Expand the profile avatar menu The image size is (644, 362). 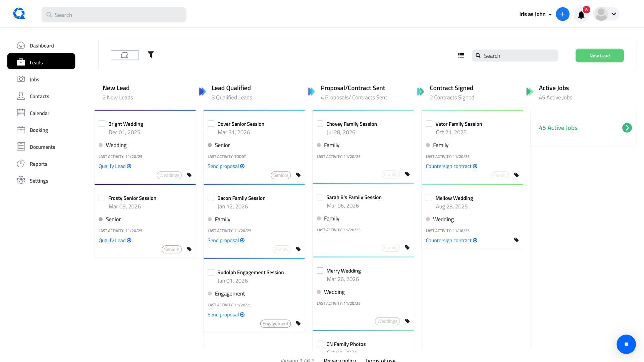pyautogui.click(x=606, y=14)
